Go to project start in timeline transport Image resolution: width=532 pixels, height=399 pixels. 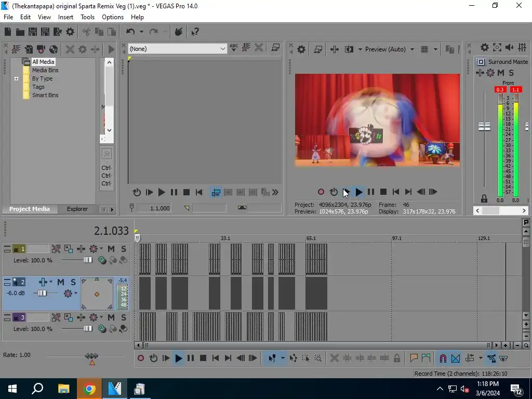point(216,358)
